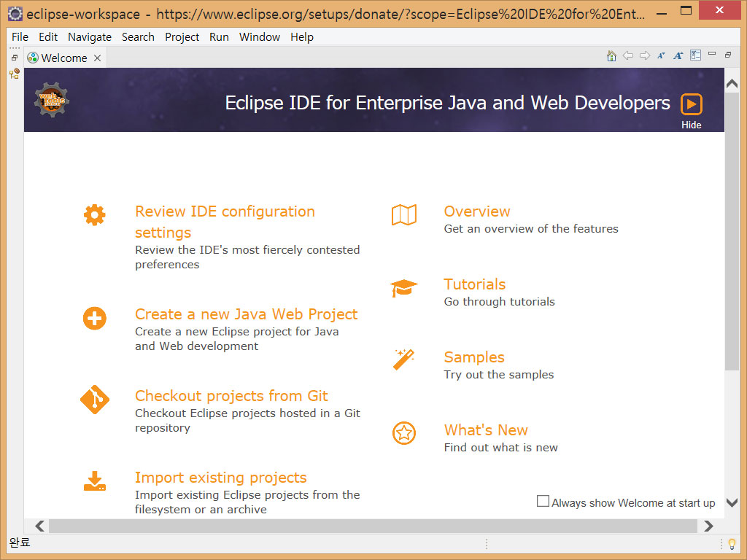
Task: Click the light bulb tip icon in status bar
Action: 732,544
